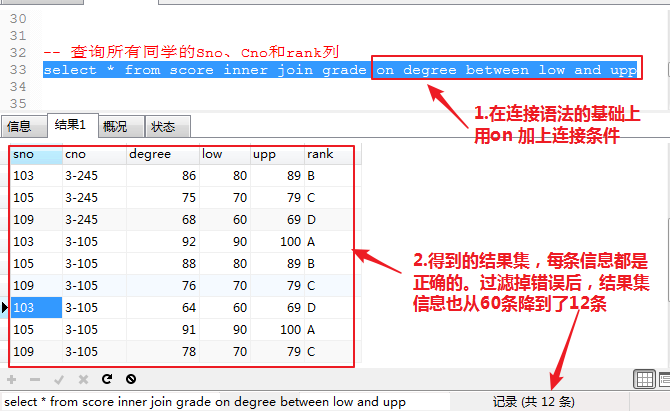
Task: Click the low column header
Action: tap(225, 154)
